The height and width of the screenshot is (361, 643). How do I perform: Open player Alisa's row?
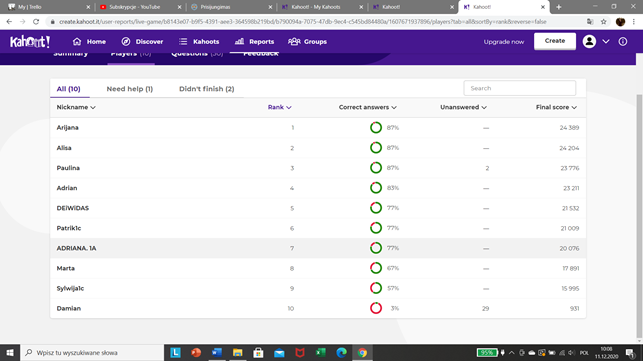coord(318,148)
